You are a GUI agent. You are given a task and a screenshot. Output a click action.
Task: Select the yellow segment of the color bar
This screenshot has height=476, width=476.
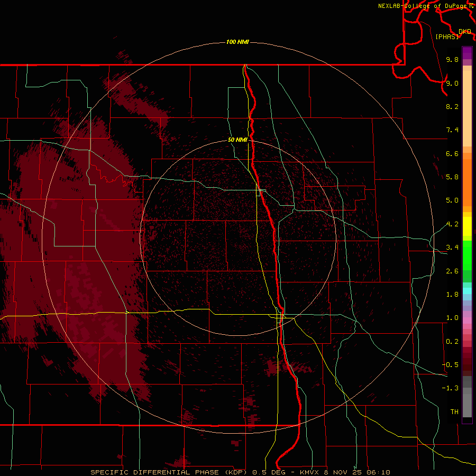pyautogui.click(x=467, y=226)
